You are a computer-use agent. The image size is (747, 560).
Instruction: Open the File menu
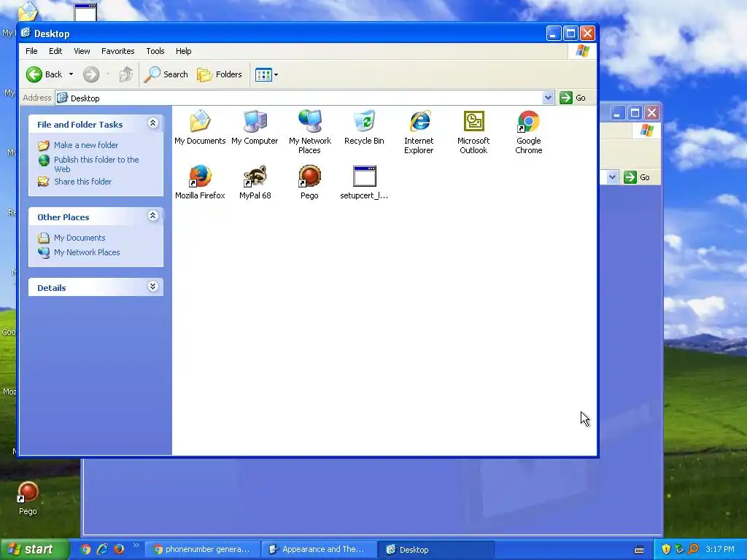[31, 51]
